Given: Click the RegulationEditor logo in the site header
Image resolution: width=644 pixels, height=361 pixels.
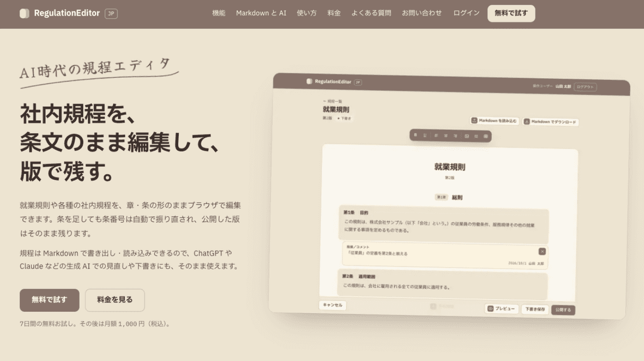Looking at the screenshot, I should 60,13.
